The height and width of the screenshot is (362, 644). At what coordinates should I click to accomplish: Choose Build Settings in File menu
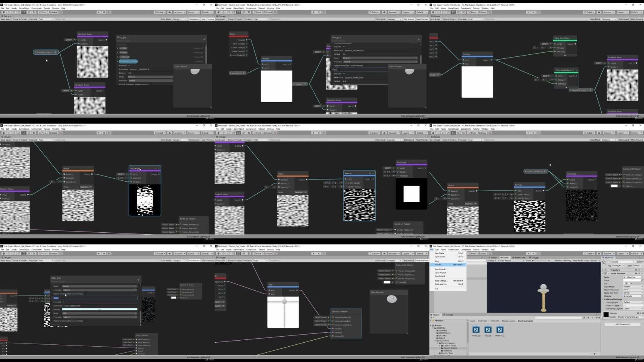(x=448, y=281)
